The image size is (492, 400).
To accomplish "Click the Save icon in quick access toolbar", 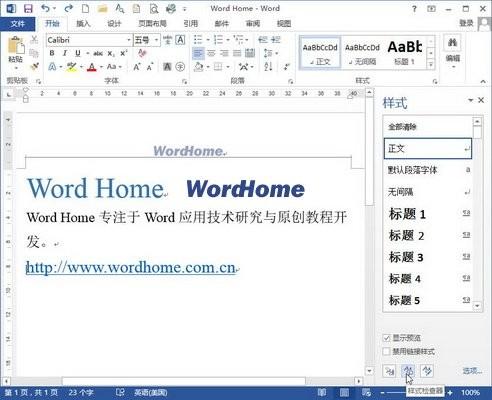I will 28,9.
